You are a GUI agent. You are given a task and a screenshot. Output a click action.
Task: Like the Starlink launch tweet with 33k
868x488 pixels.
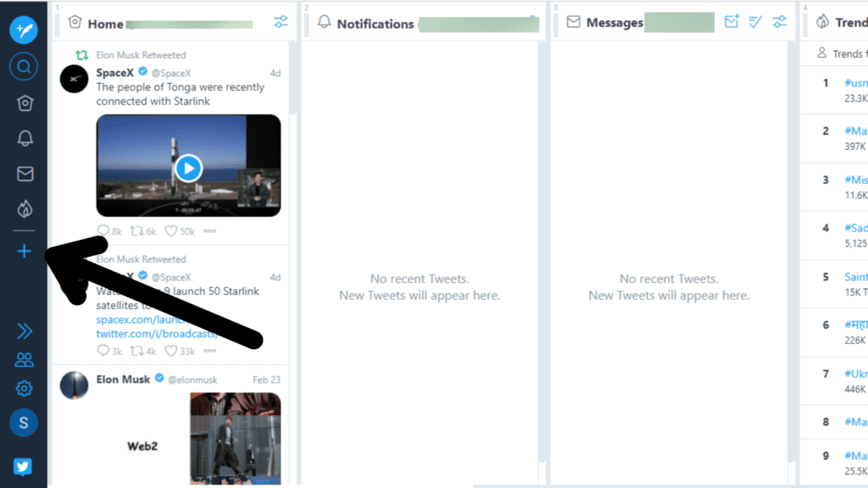coord(171,351)
